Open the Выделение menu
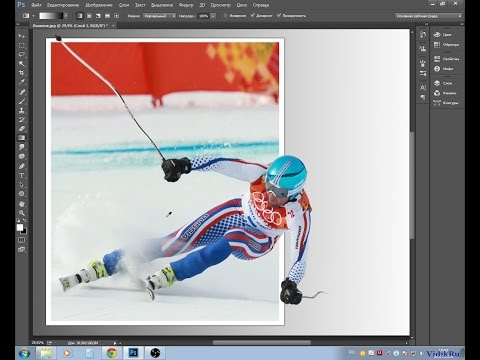The width and height of the screenshot is (480, 360). tap(162, 5)
